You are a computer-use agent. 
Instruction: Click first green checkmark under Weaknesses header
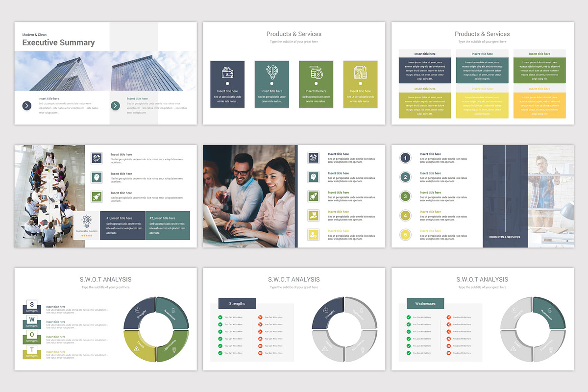click(409, 317)
